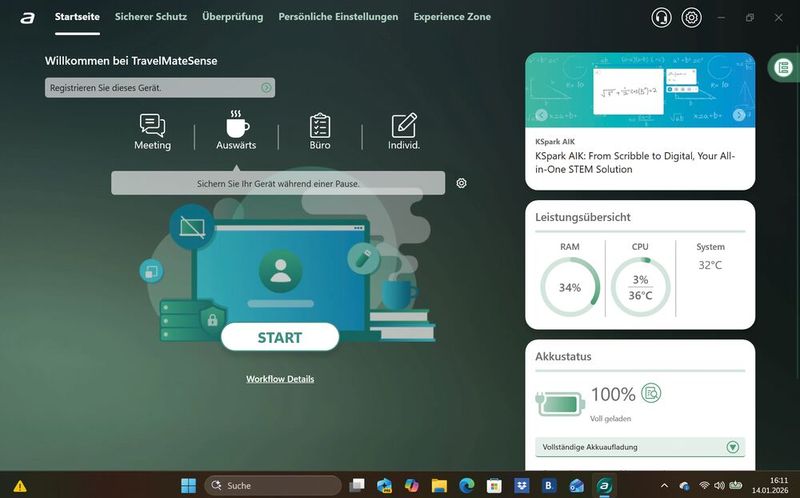Screen dimensions: 800x498
Task: Expand the hidden system tray icons chevron
Action: [x=664, y=486]
